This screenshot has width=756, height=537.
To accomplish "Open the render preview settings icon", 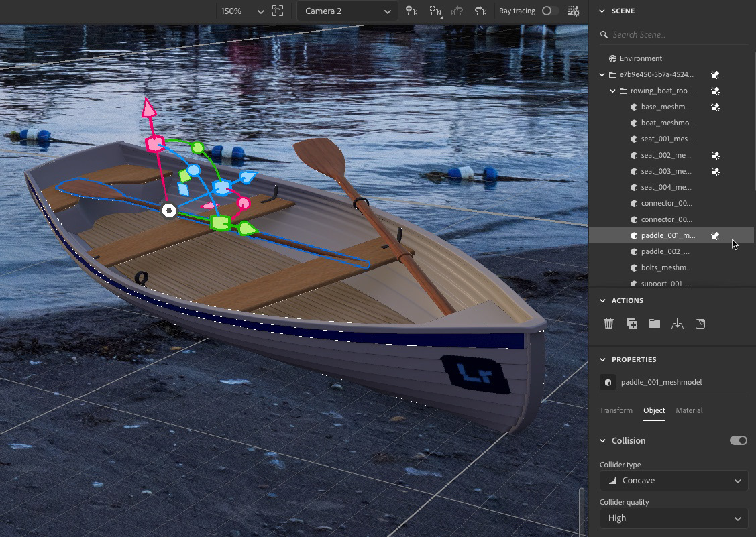I will [x=574, y=11].
